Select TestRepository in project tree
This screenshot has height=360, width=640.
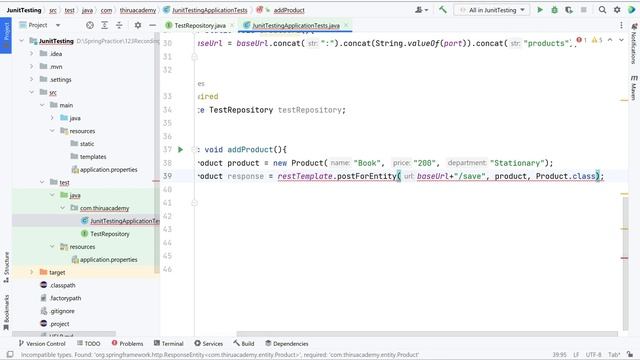point(110,234)
